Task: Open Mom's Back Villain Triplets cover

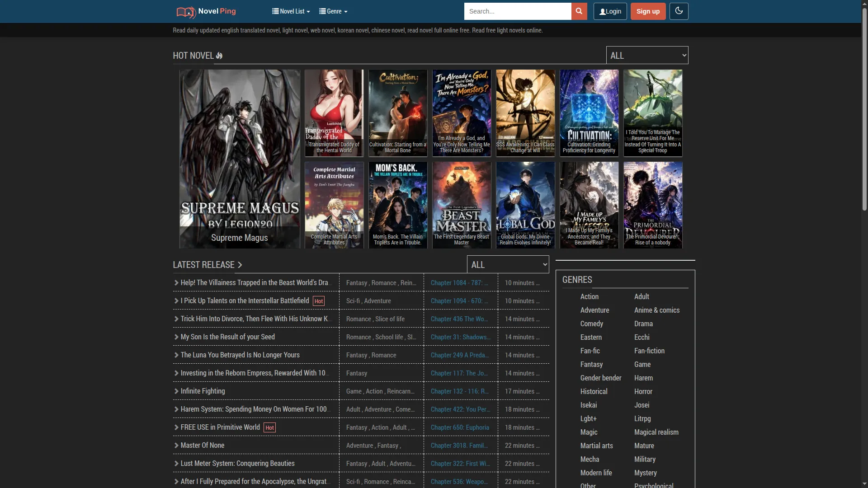Action: point(398,205)
